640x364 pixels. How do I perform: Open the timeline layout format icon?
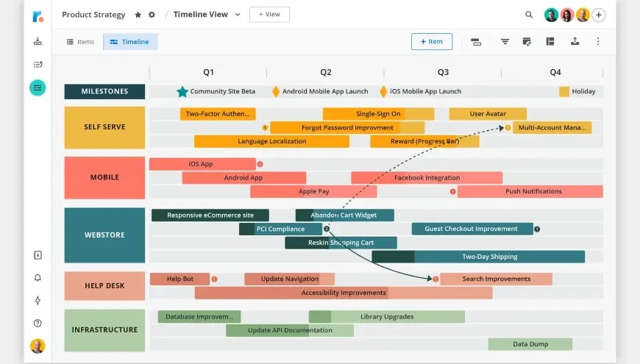(x=476, y=42)
